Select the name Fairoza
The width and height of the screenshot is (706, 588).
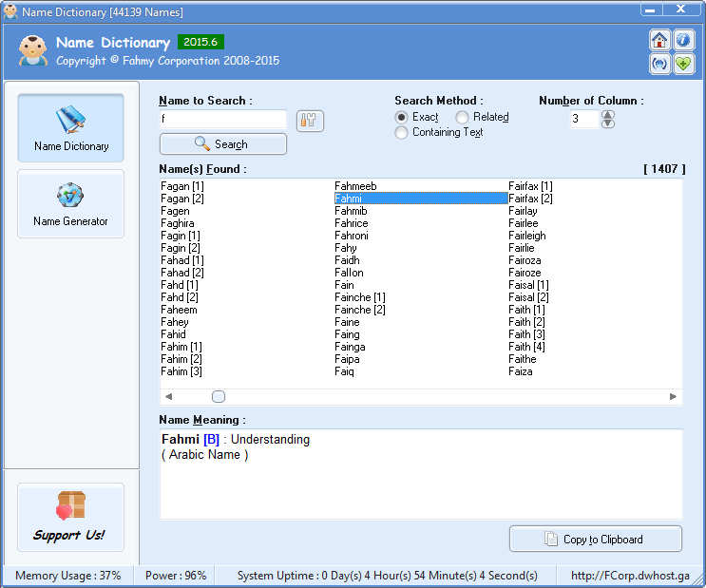[x=525, y=260]
